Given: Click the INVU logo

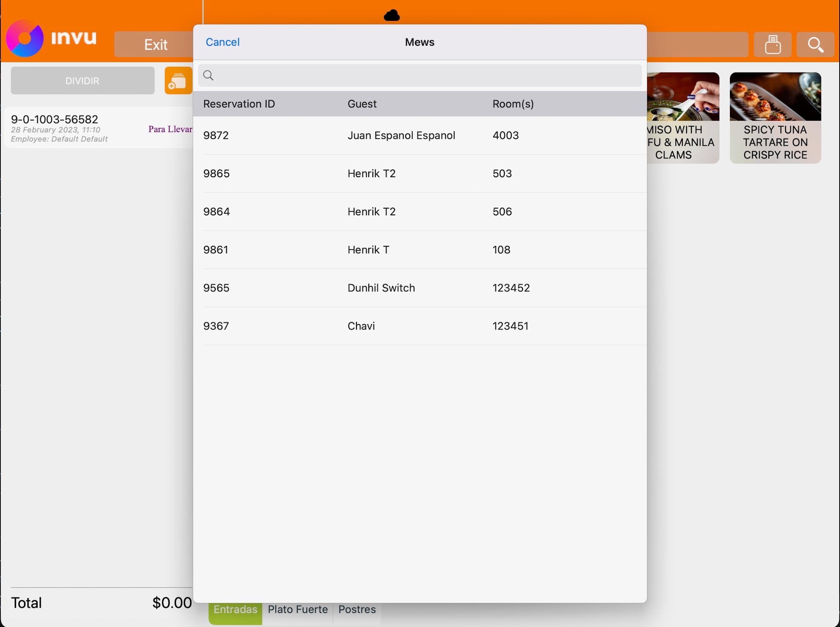Looking at the screenshot, I should (x=52, y=38).
